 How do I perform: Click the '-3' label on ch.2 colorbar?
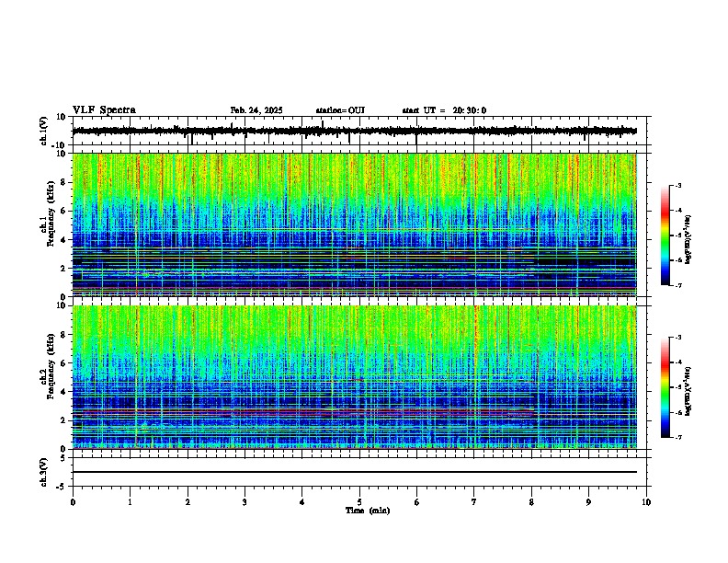[x=677, y=338]
